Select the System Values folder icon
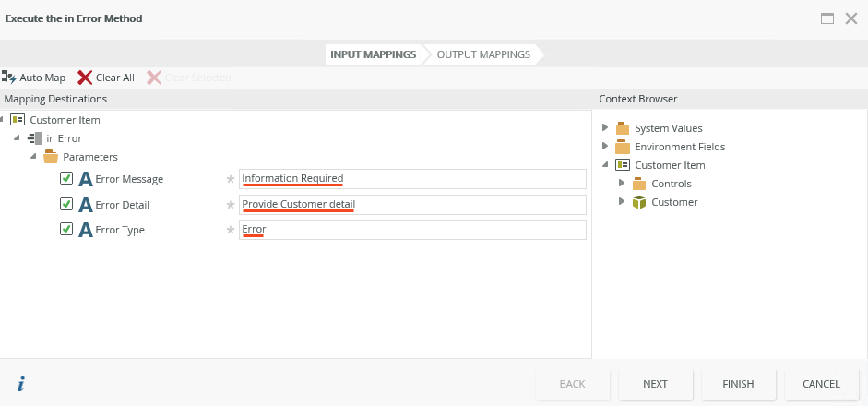 point(623,128)
